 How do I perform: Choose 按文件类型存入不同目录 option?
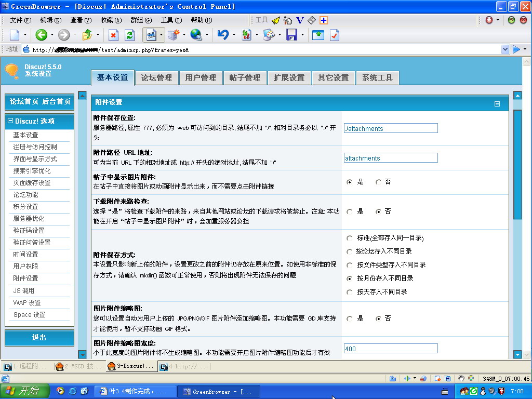point(349,265)
